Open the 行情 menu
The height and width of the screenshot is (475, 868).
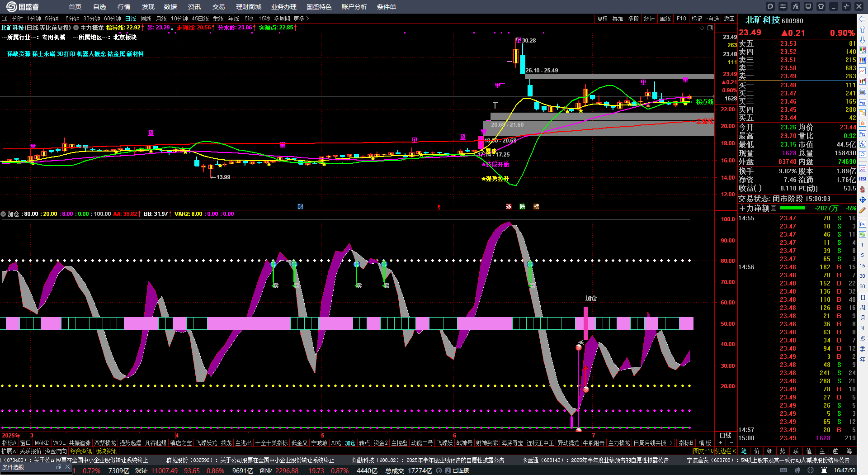tap(124, 7)
